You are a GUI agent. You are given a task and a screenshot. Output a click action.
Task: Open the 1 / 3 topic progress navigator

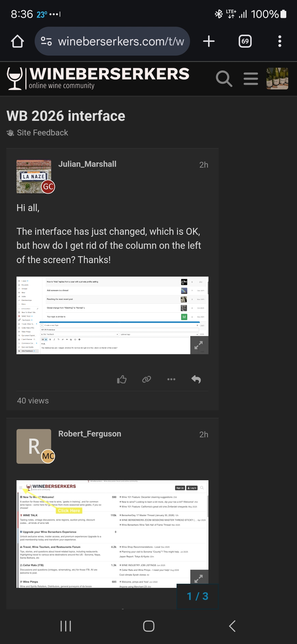click(x=197, y=596)
